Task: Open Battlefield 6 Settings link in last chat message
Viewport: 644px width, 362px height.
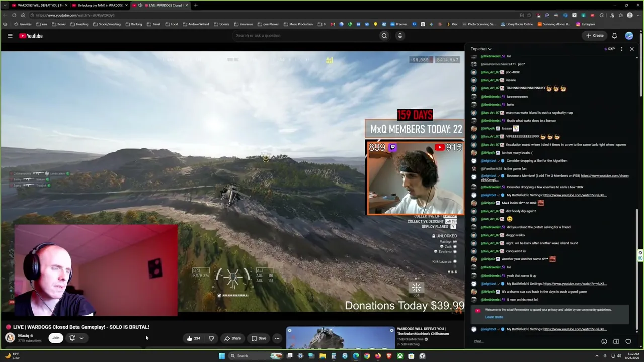Action: pyautogui.click(x=575, y=329)
